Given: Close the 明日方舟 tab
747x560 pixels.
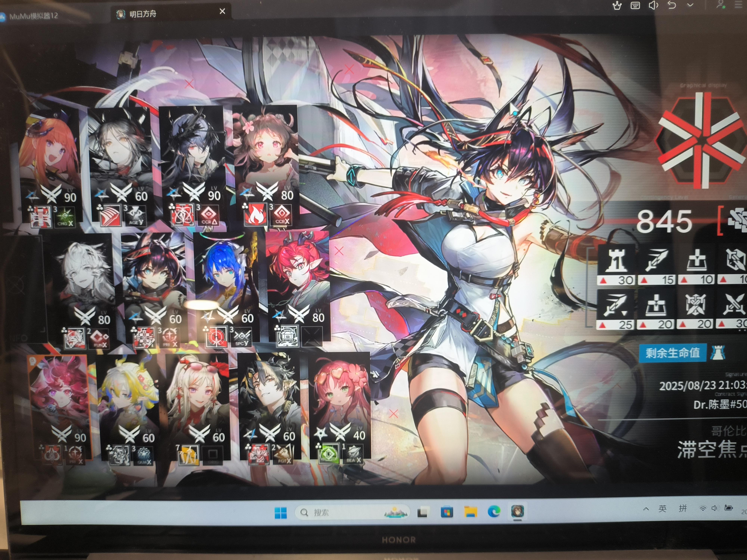Looking at the screenshot, I should point(222,11).
